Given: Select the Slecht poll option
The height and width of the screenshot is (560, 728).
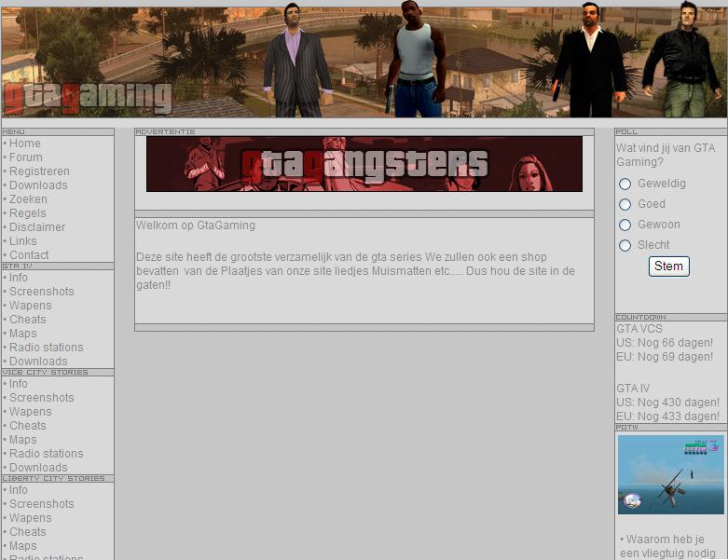Looking at the screenshot, I should click(625, 245).
